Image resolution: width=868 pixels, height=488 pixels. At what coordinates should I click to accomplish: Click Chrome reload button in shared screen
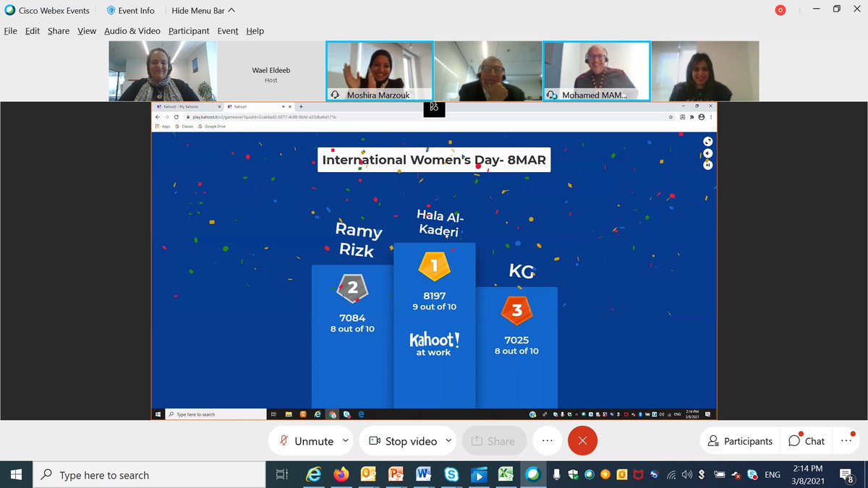pyautogui.click(x=176, y=116)
